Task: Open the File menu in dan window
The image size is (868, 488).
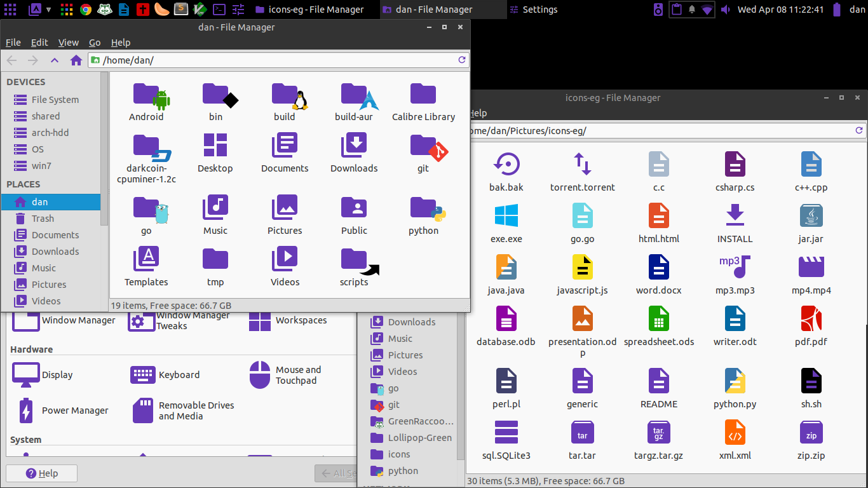Action: coord(13,43)
